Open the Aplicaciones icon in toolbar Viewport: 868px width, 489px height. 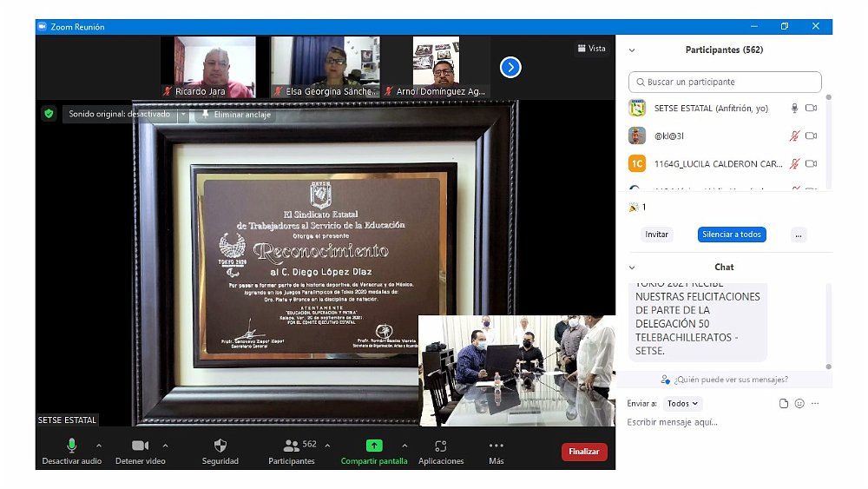tap(441, 446)
